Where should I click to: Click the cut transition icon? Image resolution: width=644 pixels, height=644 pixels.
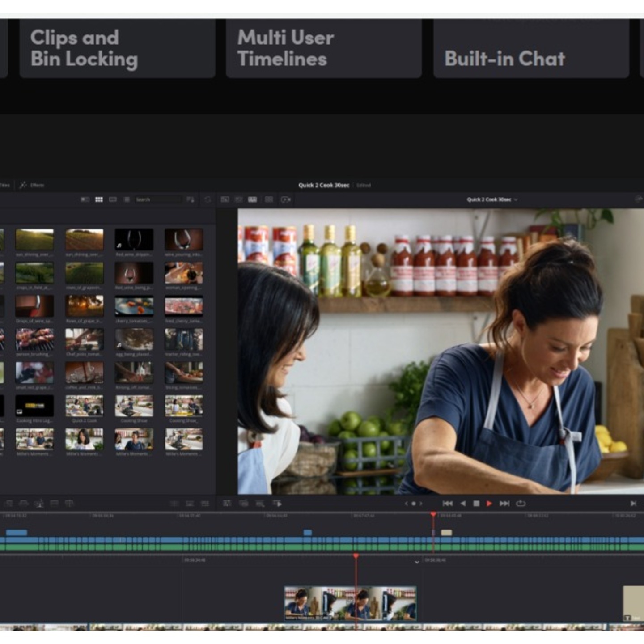[x=175, y=504]
